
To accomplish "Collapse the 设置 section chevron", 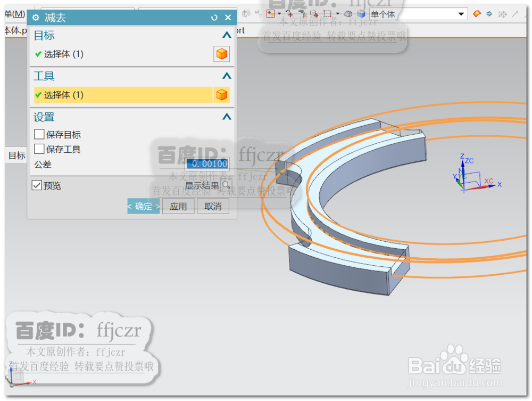I will [227, 117].
